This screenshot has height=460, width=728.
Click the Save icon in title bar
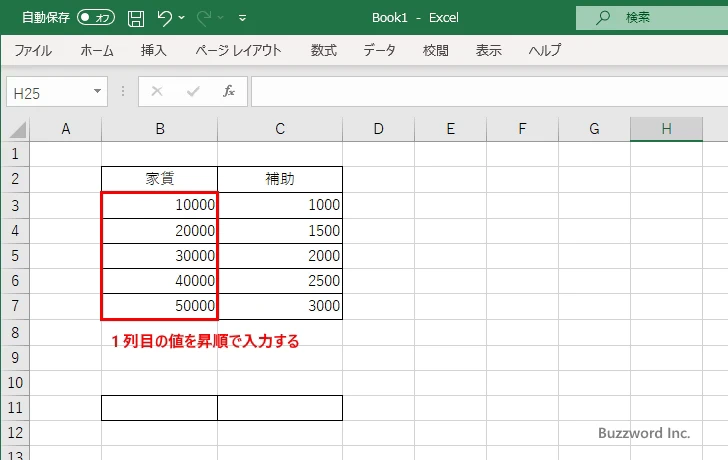[136, 19]
